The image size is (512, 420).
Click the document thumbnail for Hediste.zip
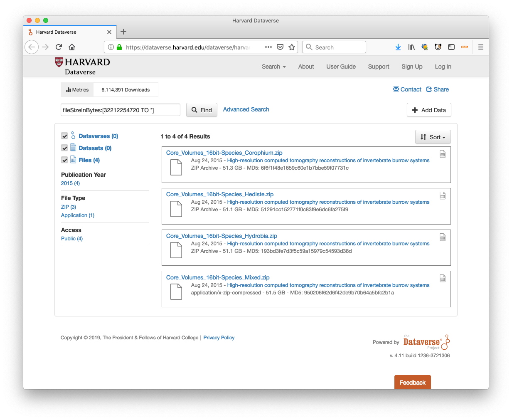coord(176,209)
